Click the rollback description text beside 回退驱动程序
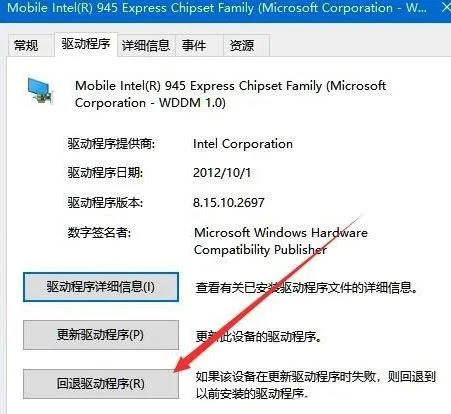The image size is (451, 414). (315, 385)
